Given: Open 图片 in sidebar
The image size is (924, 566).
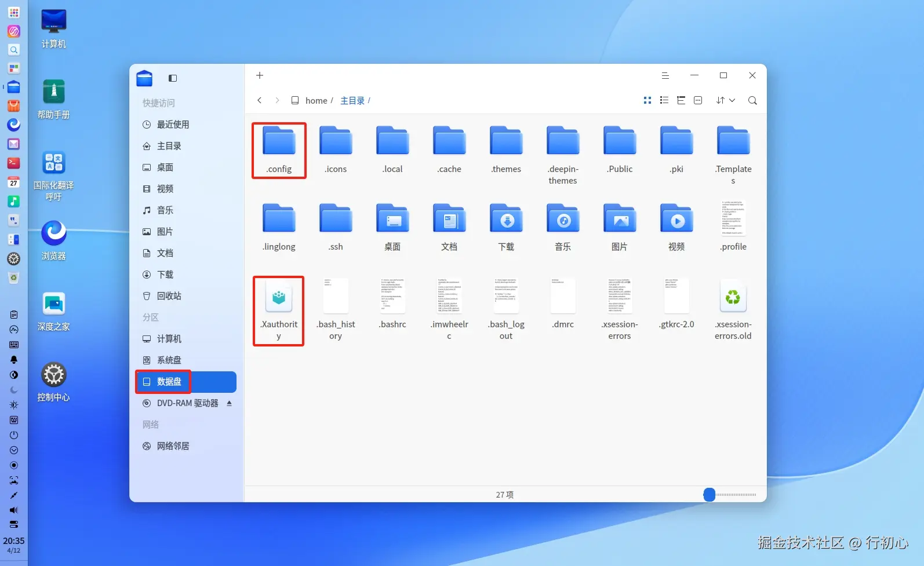Looking at the screenshot, I should [x=186, y=232].
